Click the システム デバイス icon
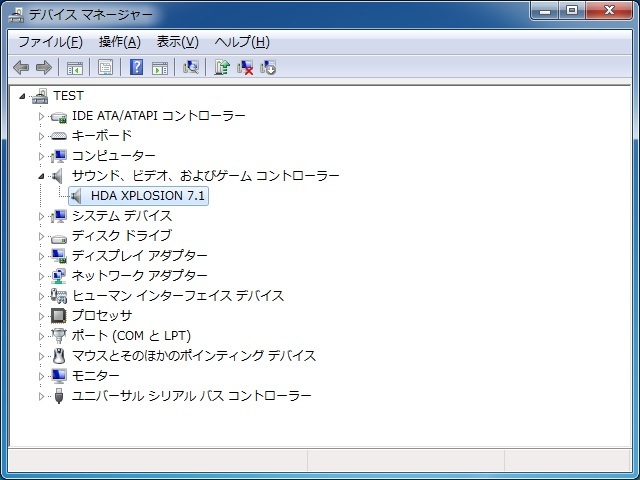The height and width of the screenshot is (480, 640). pos(59,216)
